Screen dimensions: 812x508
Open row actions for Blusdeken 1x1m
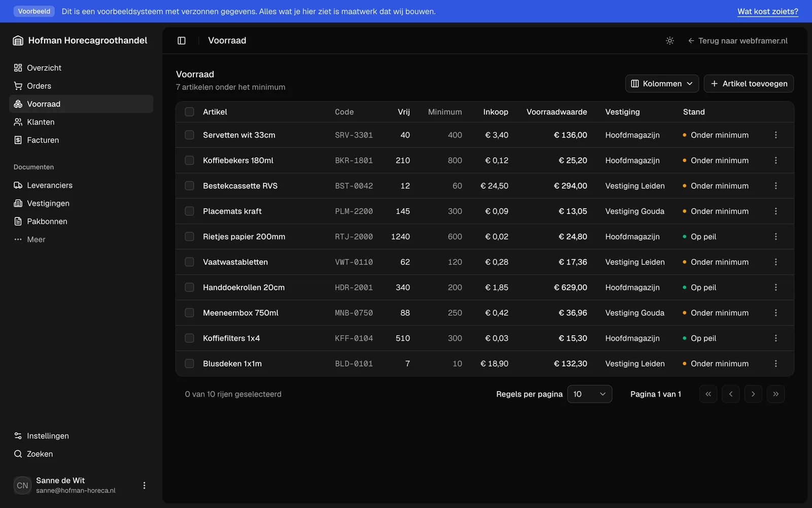pyautogui.click(x=775, y=364)
